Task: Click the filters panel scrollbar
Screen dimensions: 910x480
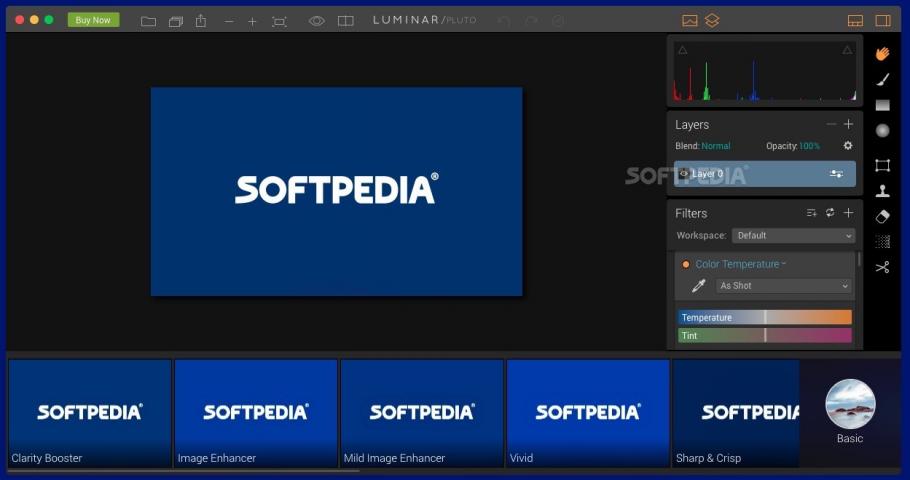Action: [x=859, y=259]
